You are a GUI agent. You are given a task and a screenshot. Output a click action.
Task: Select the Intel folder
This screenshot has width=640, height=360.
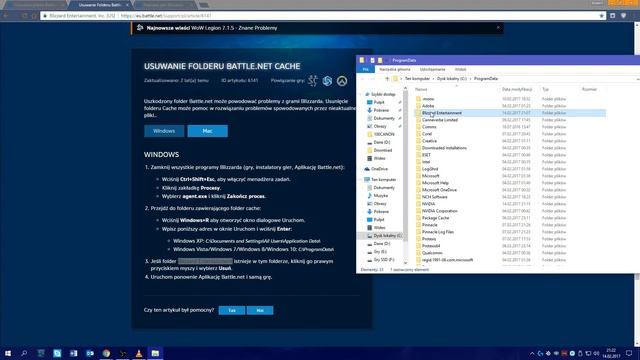(x=426, y=162)
